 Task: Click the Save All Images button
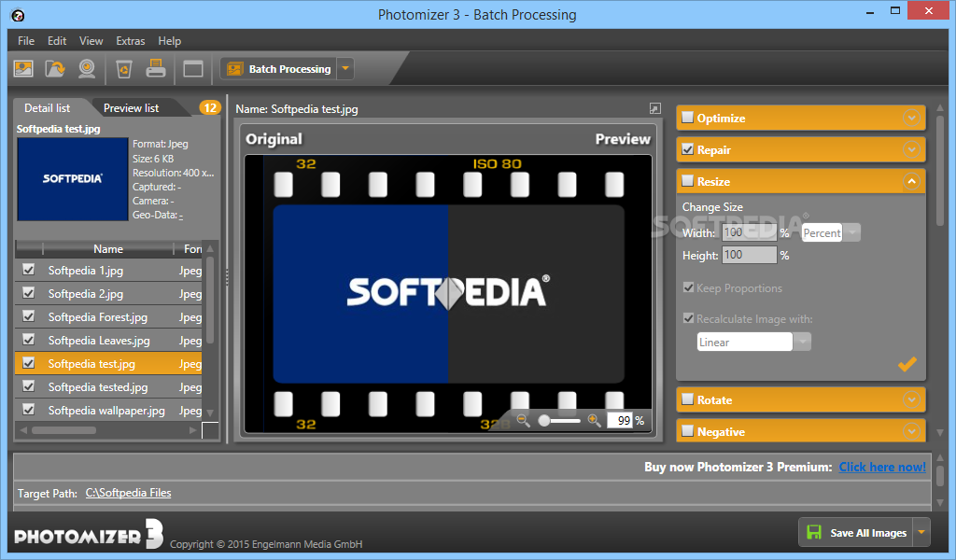[x=856, y=532]
